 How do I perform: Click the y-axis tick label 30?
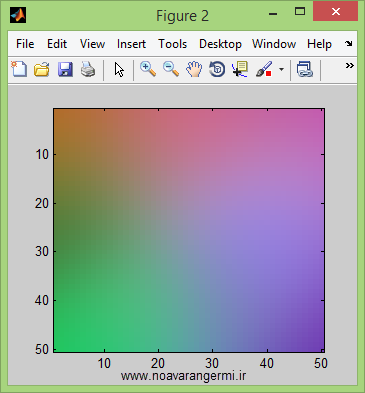(42, 251)
